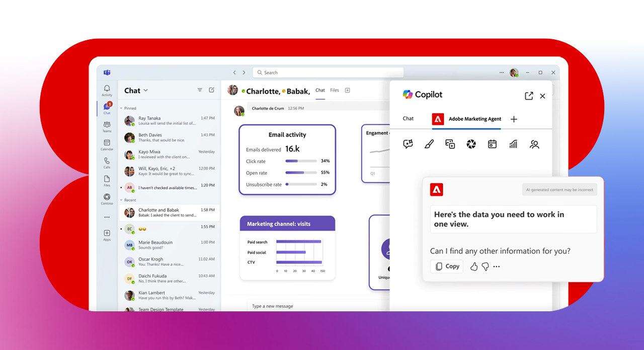Viewport: 644px width, 350px height.
Task: Click the "Type a new message" box
Action: (318, 306)
